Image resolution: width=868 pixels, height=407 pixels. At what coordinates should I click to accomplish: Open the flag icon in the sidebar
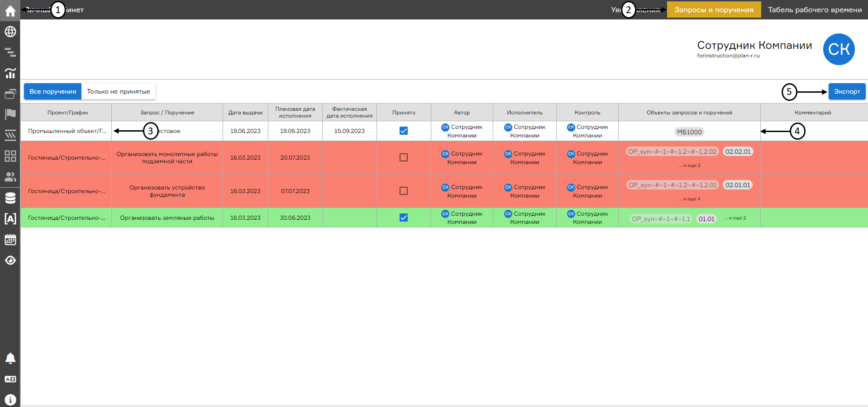point(10,114)
